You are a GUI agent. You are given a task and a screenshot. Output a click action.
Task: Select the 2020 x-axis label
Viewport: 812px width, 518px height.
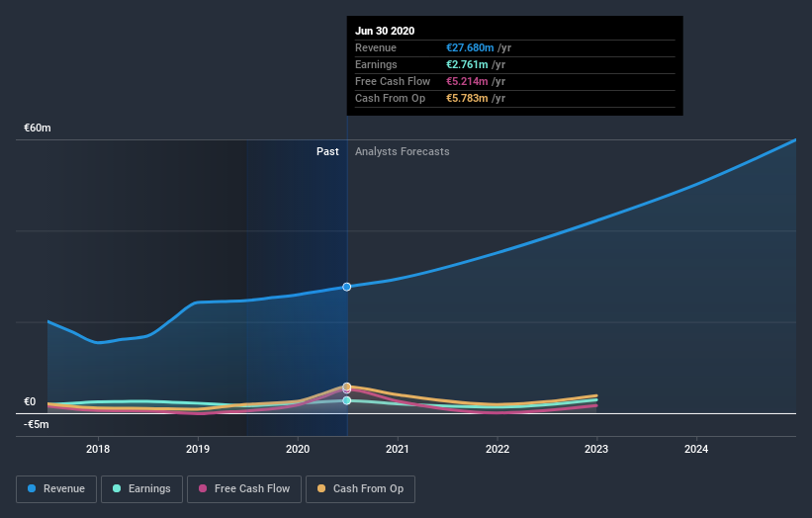tap(298, 449)
